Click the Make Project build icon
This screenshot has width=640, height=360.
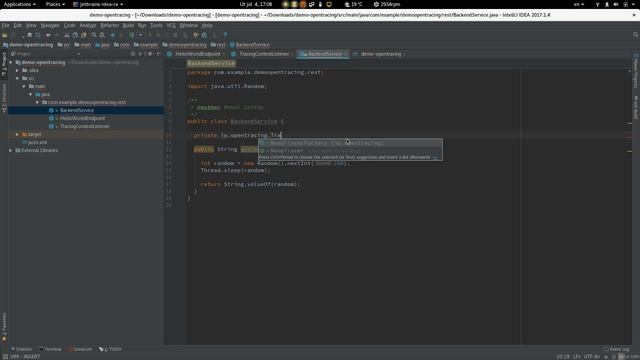(131, 36)
